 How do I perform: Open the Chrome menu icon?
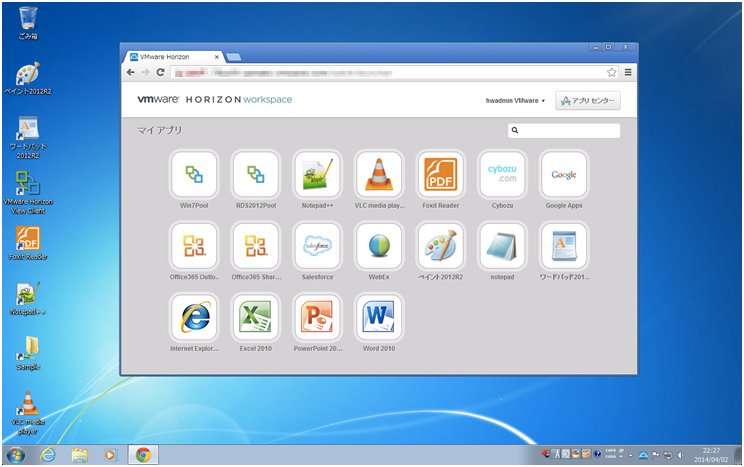point(628,72)
